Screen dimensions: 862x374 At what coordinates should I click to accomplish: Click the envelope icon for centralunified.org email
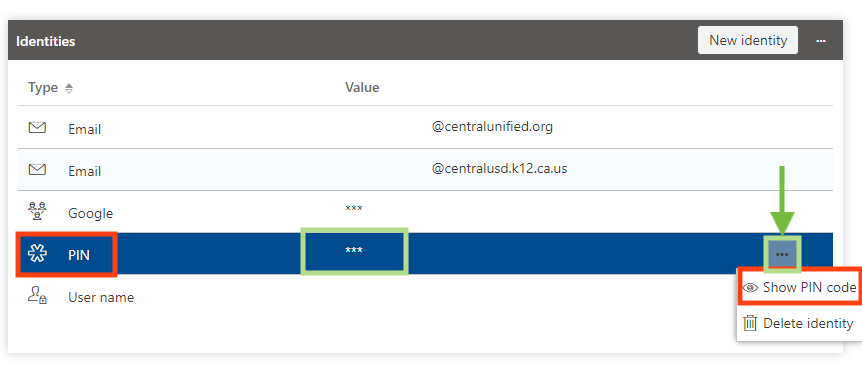(37, 128)
